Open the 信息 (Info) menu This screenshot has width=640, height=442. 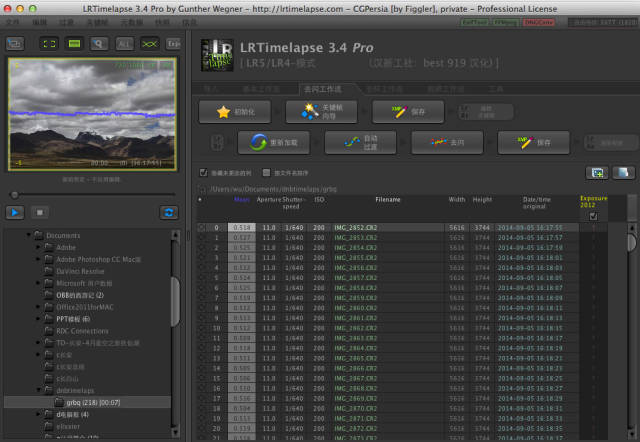188,22
